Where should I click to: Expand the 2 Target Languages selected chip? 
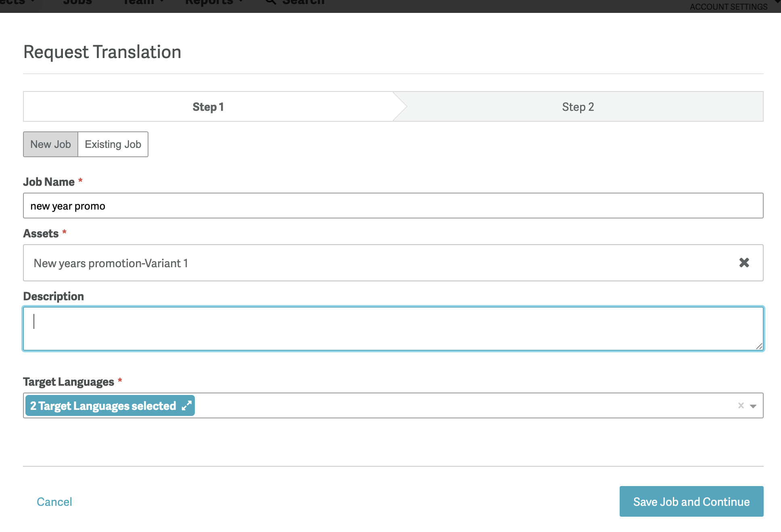186,405
